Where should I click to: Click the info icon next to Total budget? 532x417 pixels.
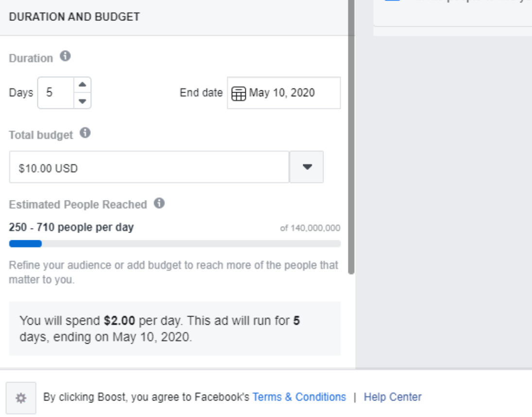coord(85,133)
